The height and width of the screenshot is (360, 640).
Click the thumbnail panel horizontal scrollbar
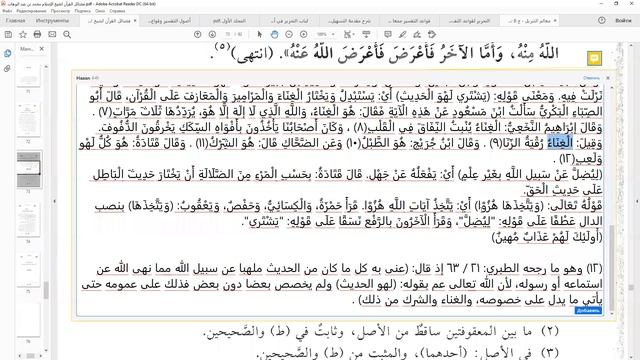point(31,356)
